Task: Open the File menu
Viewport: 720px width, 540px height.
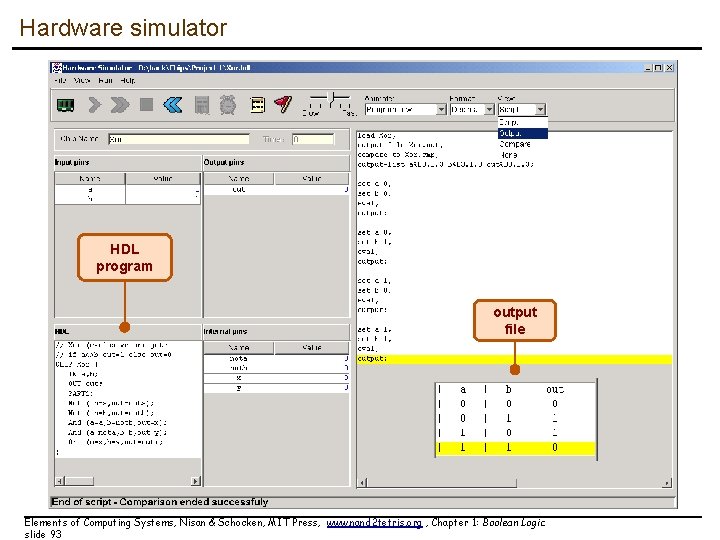Action: tap(60, 80)
